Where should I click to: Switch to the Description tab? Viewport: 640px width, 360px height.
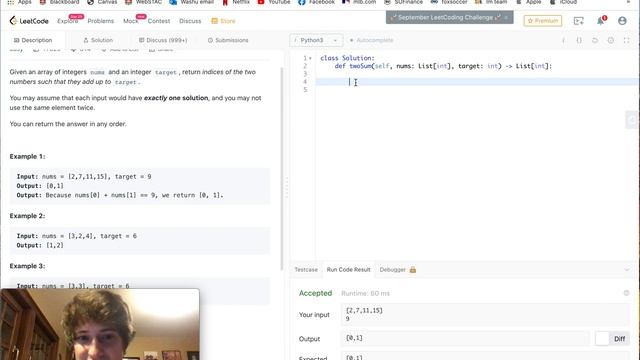click(33, 40)
